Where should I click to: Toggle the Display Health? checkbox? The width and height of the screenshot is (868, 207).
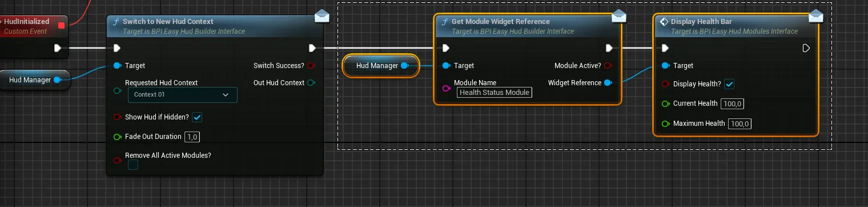(x=729, y=84)
